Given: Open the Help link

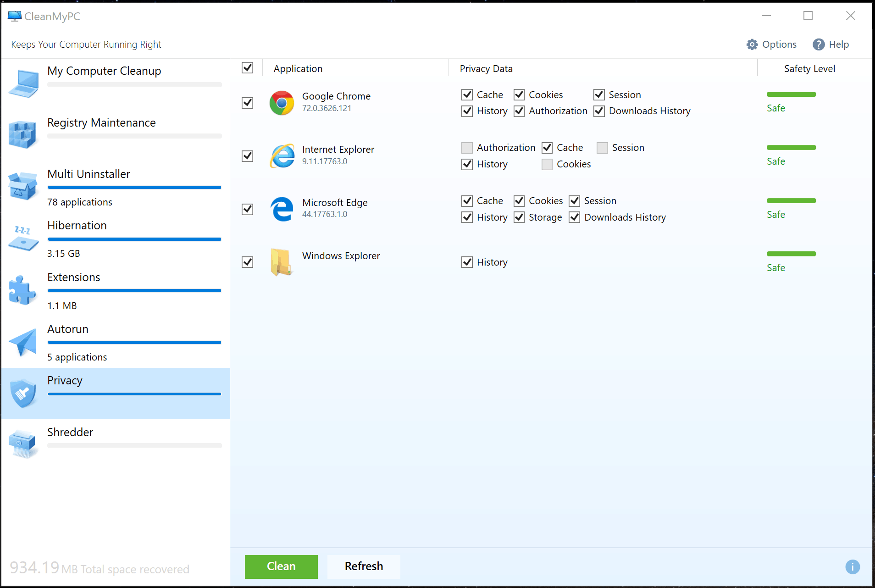Looking at the screenshot, I should pos(831,44).
